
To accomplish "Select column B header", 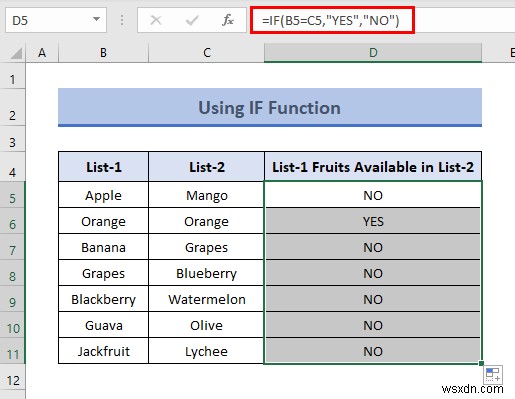I will (x=103, y=53).
